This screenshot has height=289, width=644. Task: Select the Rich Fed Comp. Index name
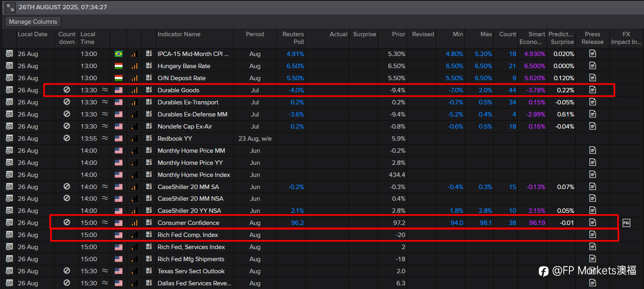click(x=188, y=235)
